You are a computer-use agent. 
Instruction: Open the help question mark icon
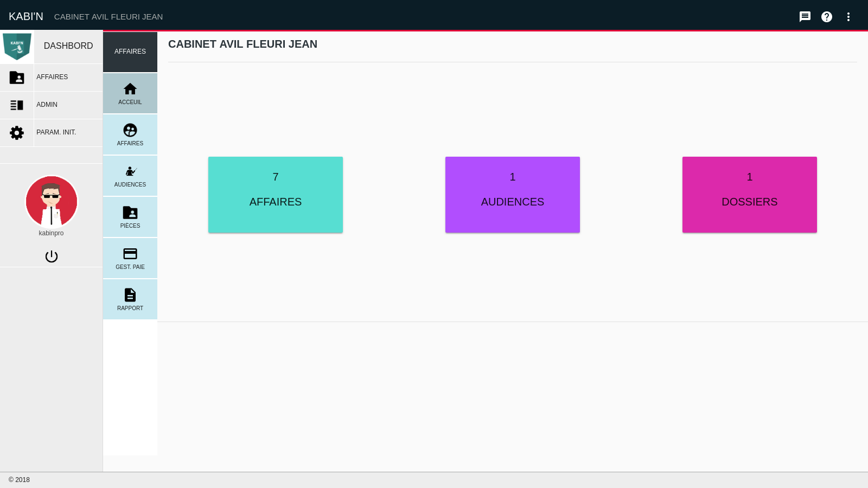pos(827,17)
